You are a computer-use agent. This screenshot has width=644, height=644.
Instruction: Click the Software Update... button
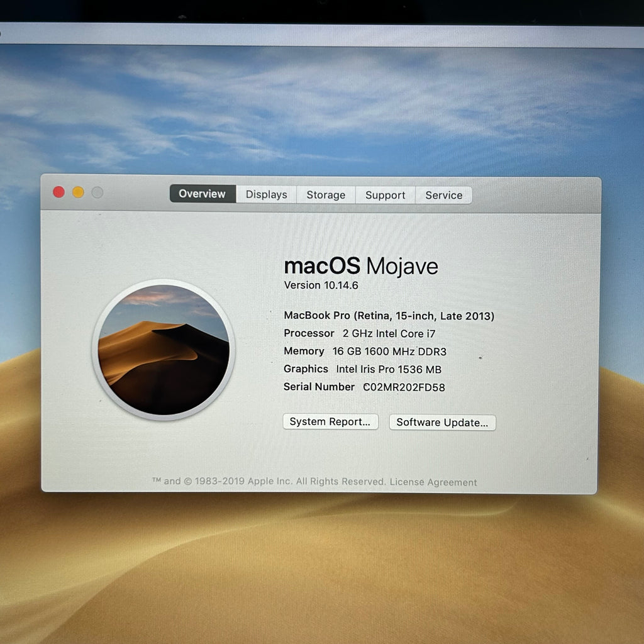[442, 422]
